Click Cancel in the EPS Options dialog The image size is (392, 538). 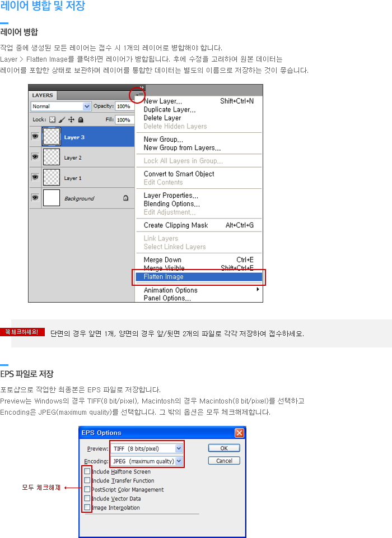(x=224, y=461)
